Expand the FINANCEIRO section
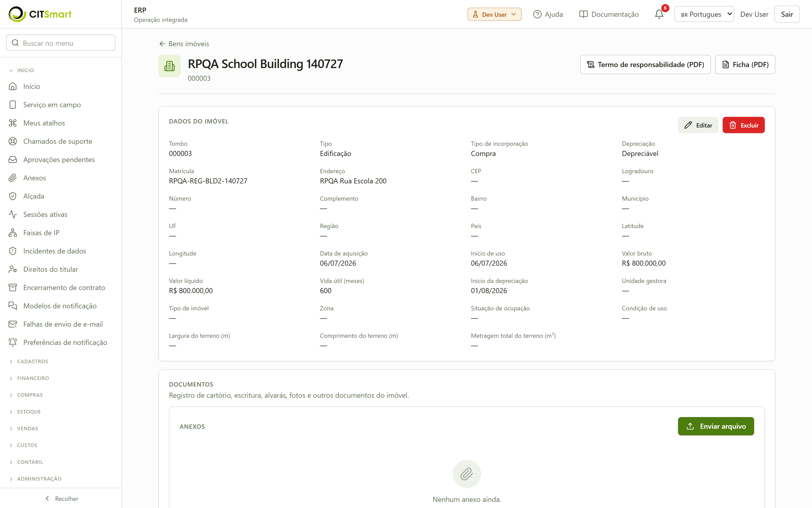 coord(29,378)
